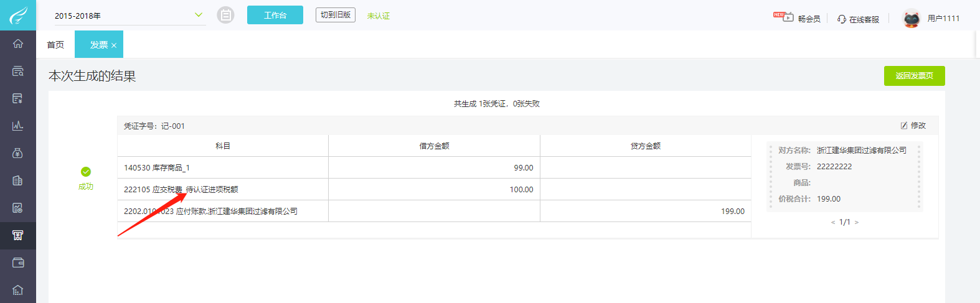This screenshot has width=980, height=303.
Task: Open the wallet sidebar icon
Action: [18, 263]
